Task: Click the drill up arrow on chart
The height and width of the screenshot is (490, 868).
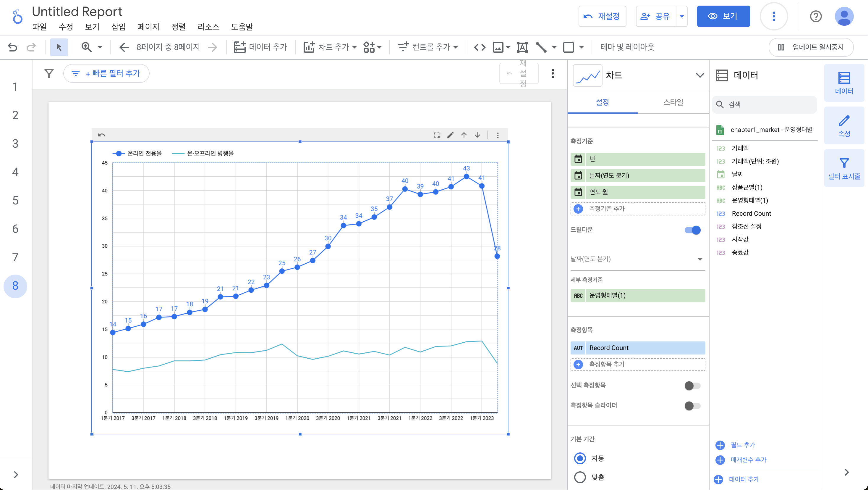Action: (x=464, y=135)
